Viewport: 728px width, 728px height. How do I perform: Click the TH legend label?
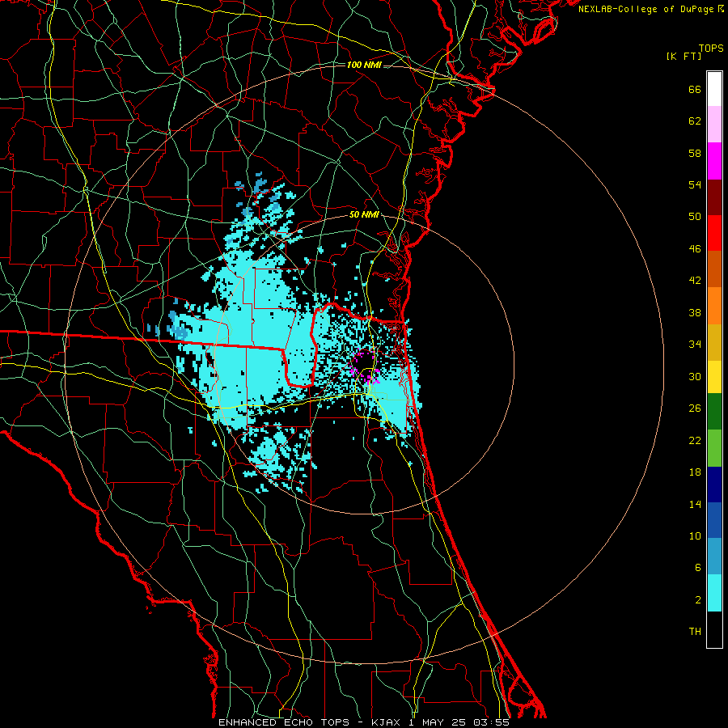[695, 632]
